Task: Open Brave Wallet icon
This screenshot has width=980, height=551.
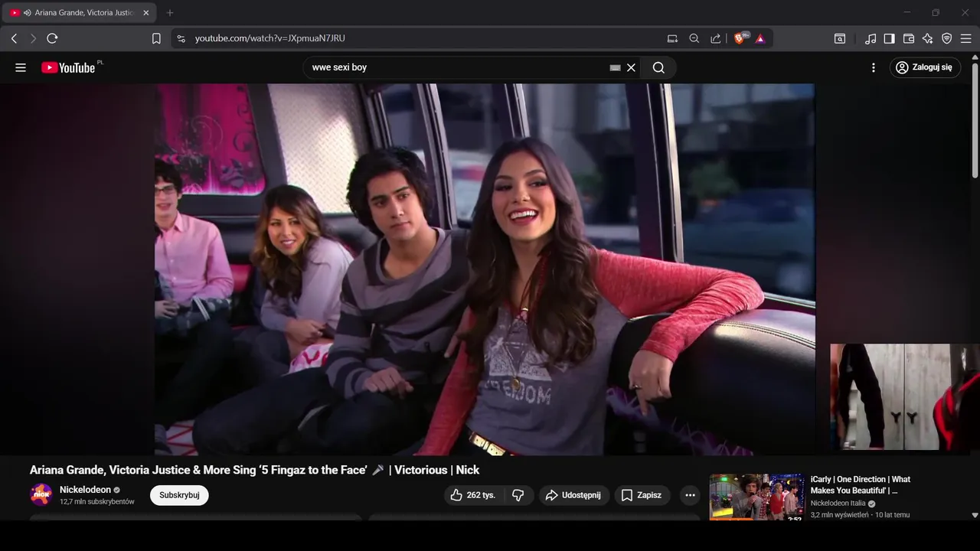Action: point(909,38)
